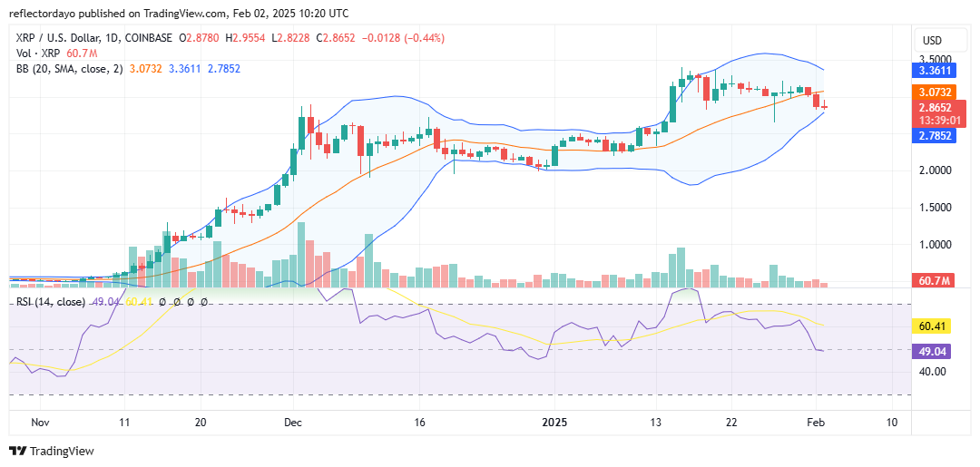Click the 60.7M volume tag on the axis
The image size is (980, 467).
point(934,281)
